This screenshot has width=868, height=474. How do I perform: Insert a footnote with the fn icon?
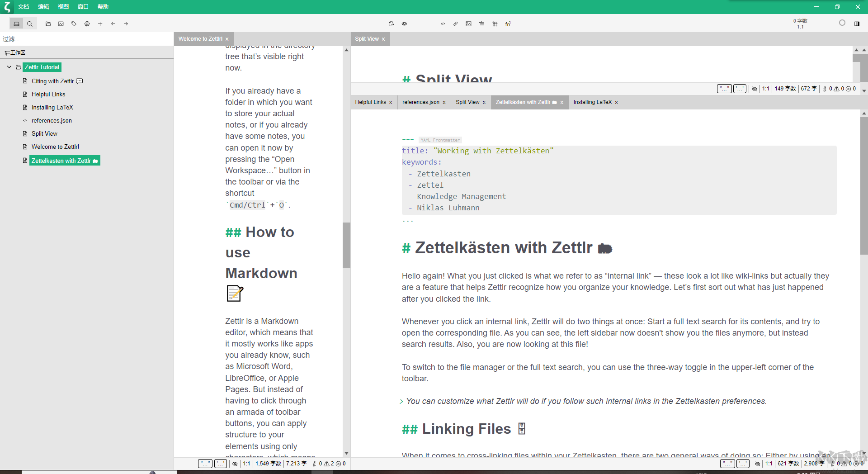508,24
